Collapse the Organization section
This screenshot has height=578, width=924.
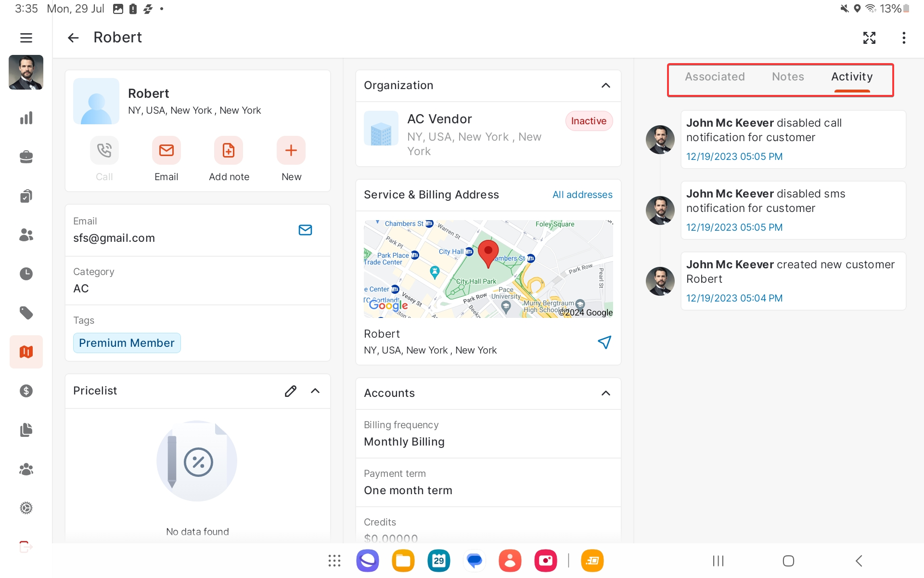coord(606,85)
